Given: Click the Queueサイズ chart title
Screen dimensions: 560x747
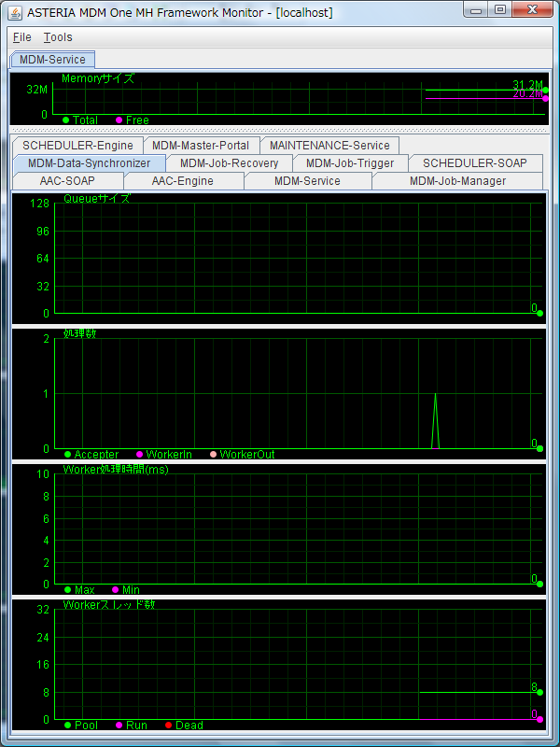Looking at the screenshot, I should coord(97,199).
